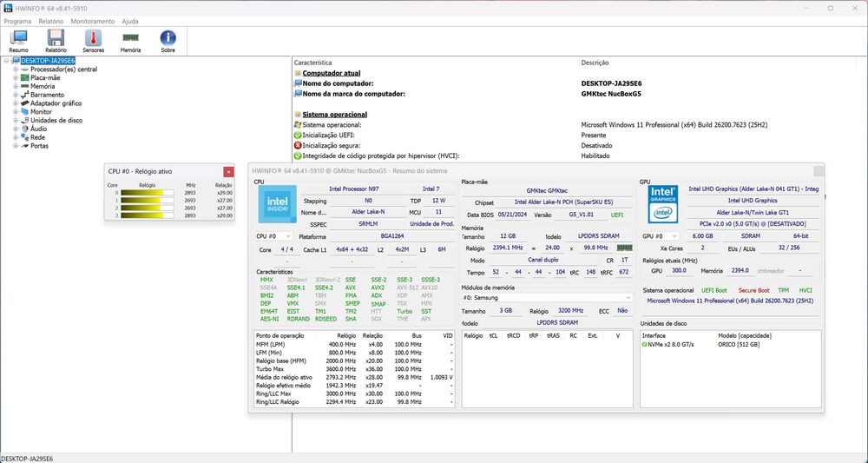Click the Memória RAM stick toolbar icon
The image size is (868, 463).
[130, 39]
